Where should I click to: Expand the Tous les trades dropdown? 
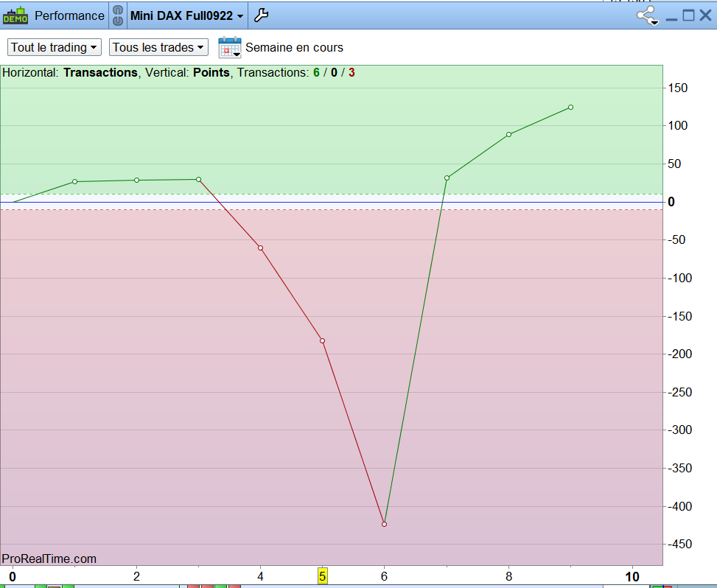pyautogui.click(x=158, y=47)
